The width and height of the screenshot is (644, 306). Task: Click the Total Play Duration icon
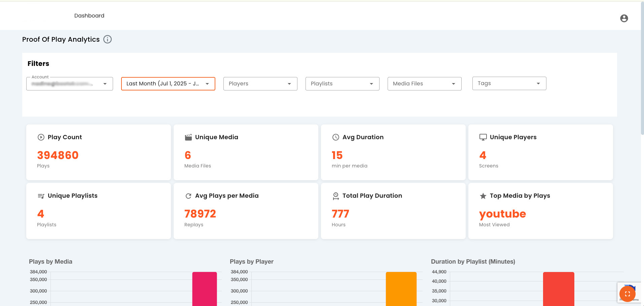click(336, 196)
